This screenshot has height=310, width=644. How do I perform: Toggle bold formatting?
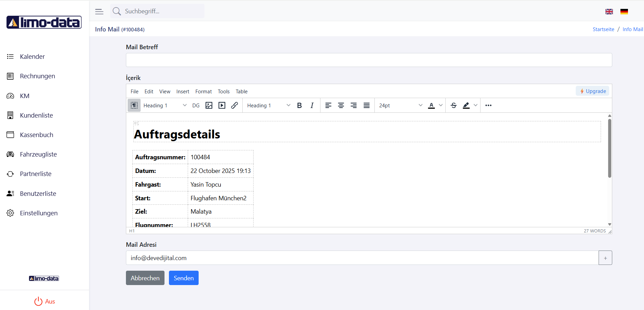[x=299, y=105]
